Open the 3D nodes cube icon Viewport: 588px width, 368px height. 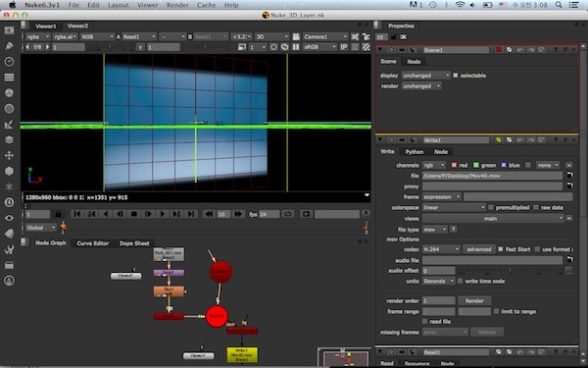point(9,171)
